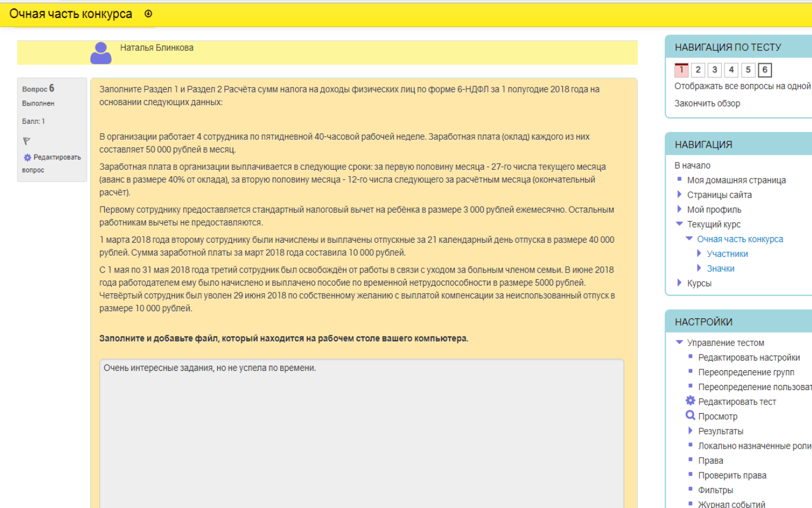Image resolution: width=812 pixels, height=508 pixels.
Task: Go to question 3 in test navigation
Action: tap(714, 69)
